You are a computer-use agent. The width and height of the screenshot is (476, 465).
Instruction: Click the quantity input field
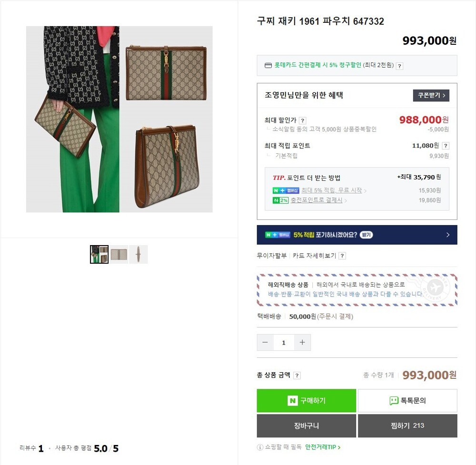point(284,342)
